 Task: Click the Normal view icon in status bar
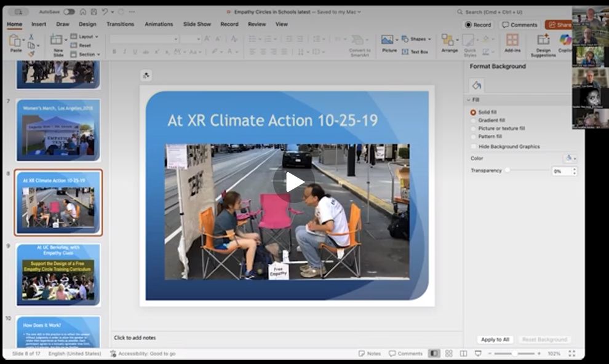click(x=434, y=354)
